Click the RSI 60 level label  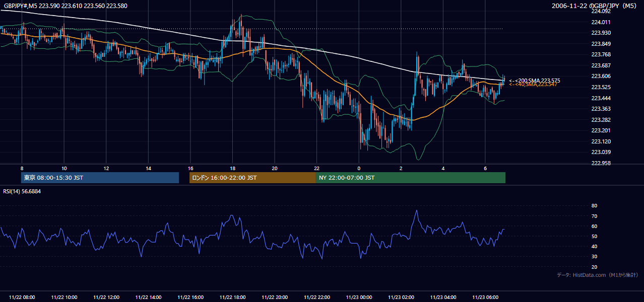(594, 226)
